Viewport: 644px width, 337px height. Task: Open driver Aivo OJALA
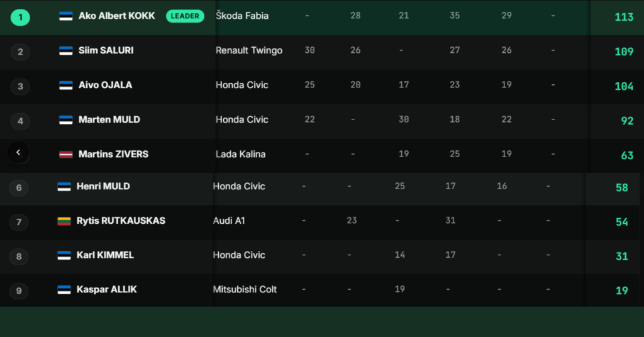[x=105, y=85]
